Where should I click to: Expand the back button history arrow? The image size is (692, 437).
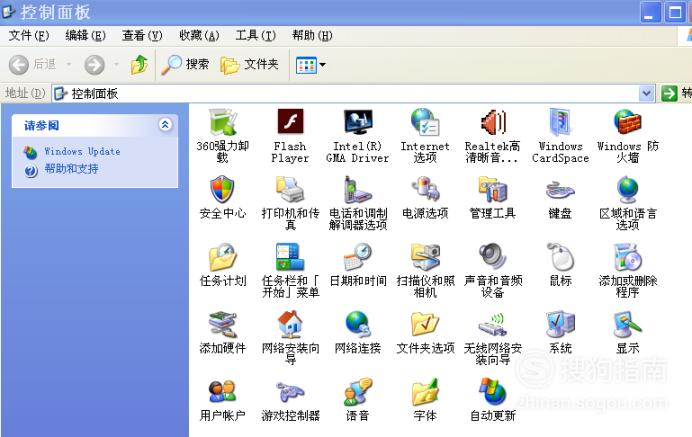coord(69,65)
